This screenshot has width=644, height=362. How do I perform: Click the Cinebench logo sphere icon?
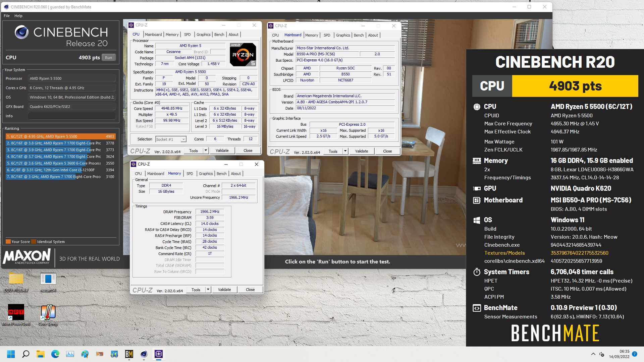[x=21, y=32]
